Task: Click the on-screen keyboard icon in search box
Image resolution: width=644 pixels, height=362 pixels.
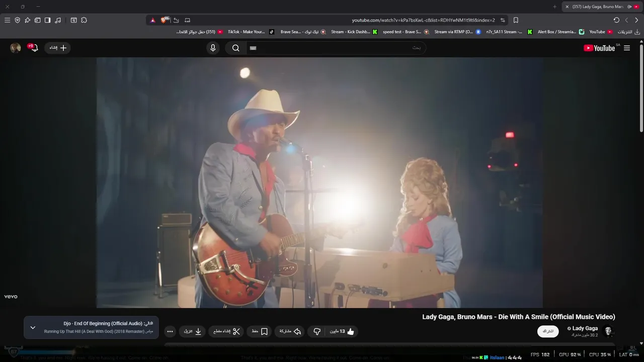Action: [253, 48]
